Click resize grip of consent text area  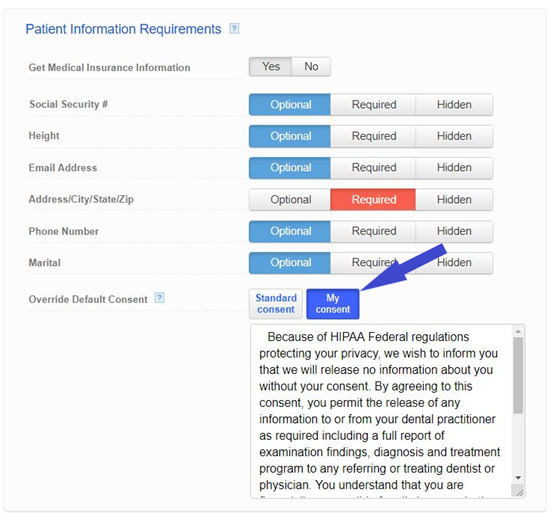[x=519, y=491]
